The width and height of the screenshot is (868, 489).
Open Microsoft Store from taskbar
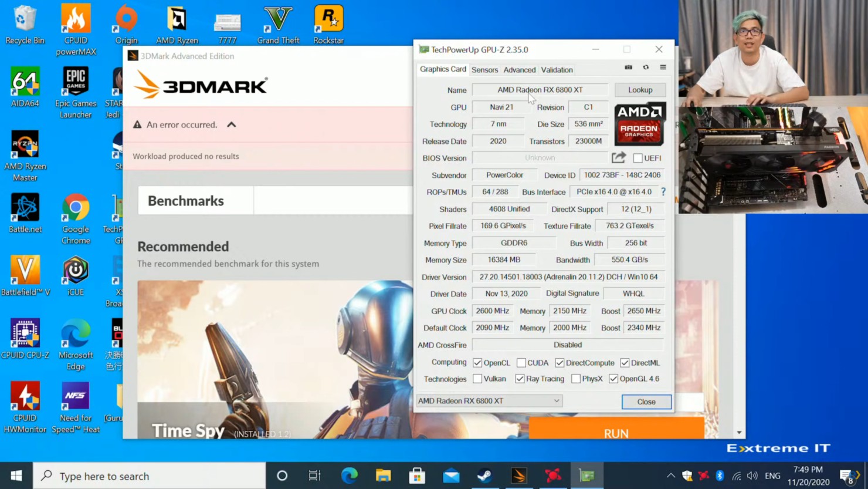coord(417,475)
